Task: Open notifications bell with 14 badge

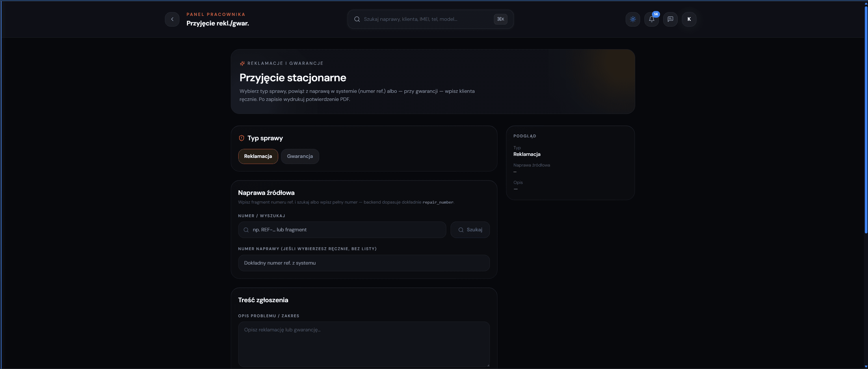Action: point(651,19)
